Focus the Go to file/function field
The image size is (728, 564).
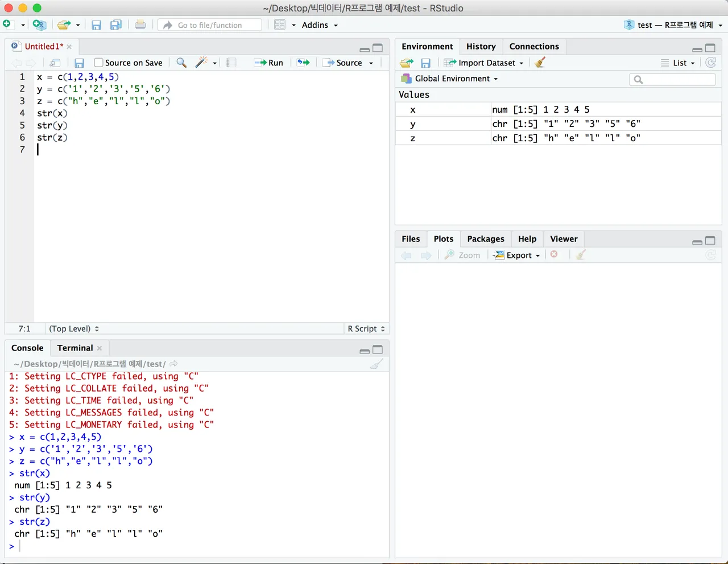point(210,24)
